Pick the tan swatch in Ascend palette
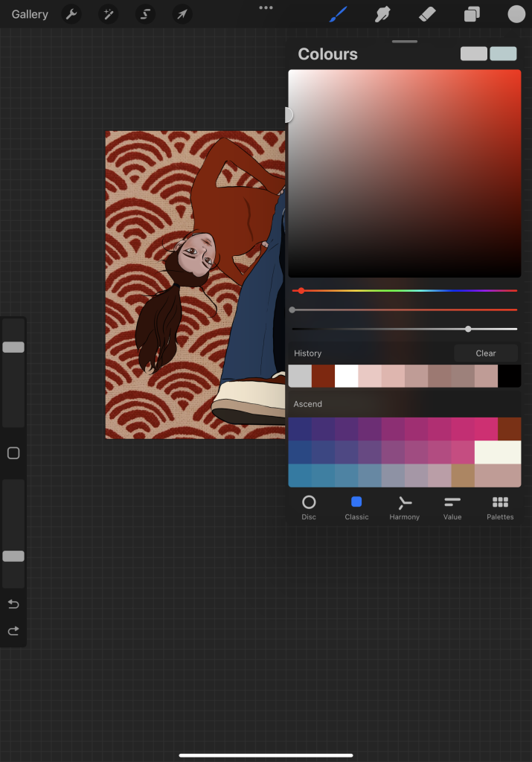The width and height of the screenshot is (532, 762). coord(463,476)
